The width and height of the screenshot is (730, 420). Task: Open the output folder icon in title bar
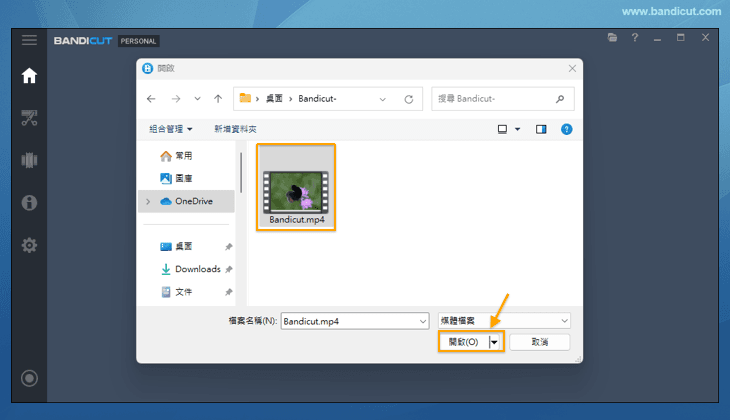click(x=612, y=38)
